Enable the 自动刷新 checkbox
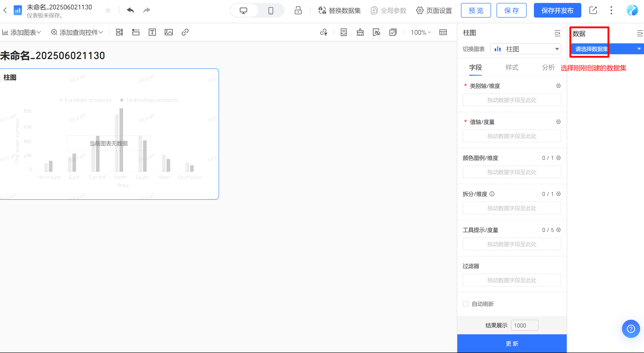 [466, 304]
